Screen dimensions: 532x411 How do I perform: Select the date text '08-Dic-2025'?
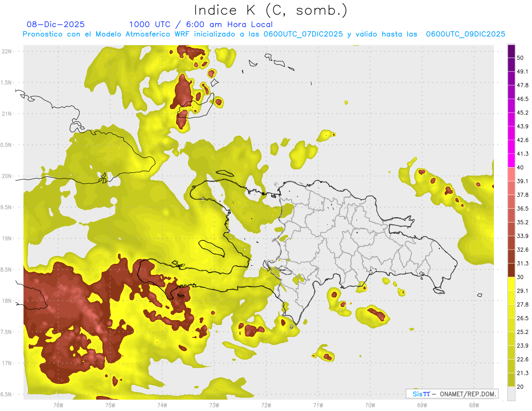point(56,24)
